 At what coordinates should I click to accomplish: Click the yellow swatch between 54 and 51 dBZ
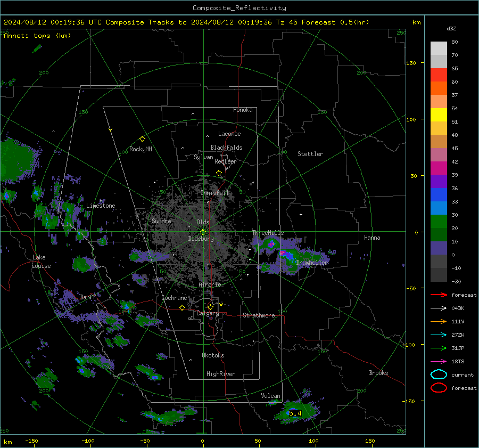(x=439, y=115)
